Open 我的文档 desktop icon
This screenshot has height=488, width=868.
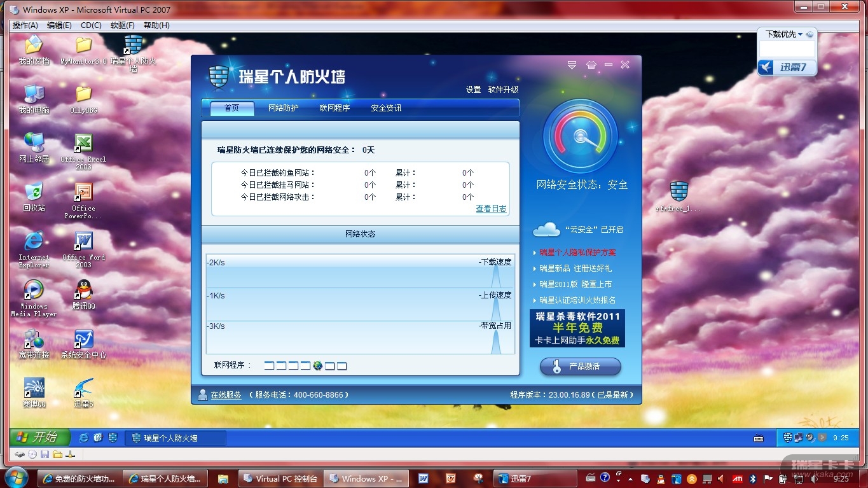pos(34,50)
